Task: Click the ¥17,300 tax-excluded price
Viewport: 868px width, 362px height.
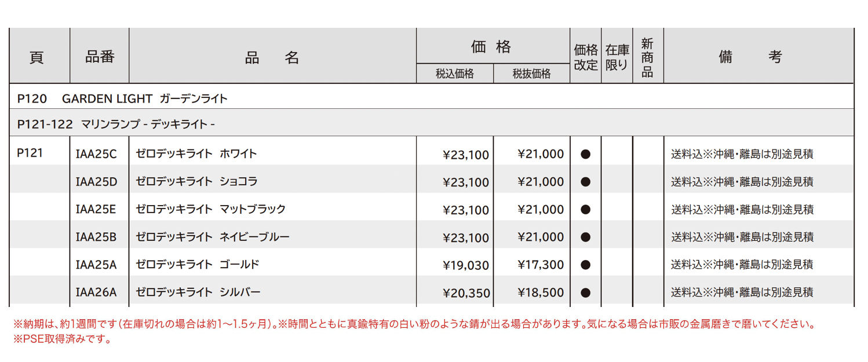Action: 540,265
